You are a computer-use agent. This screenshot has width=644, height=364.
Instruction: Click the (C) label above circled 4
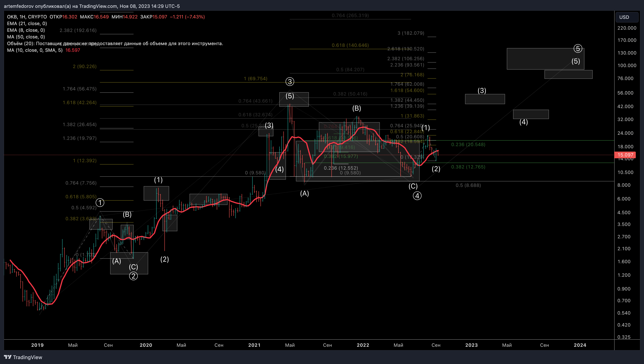413,186
